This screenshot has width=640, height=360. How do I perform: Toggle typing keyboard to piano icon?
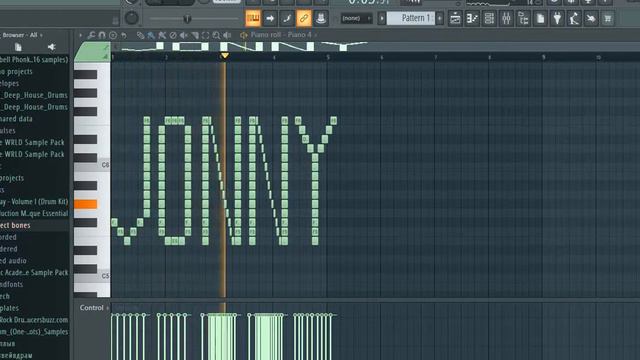(253, 18)
